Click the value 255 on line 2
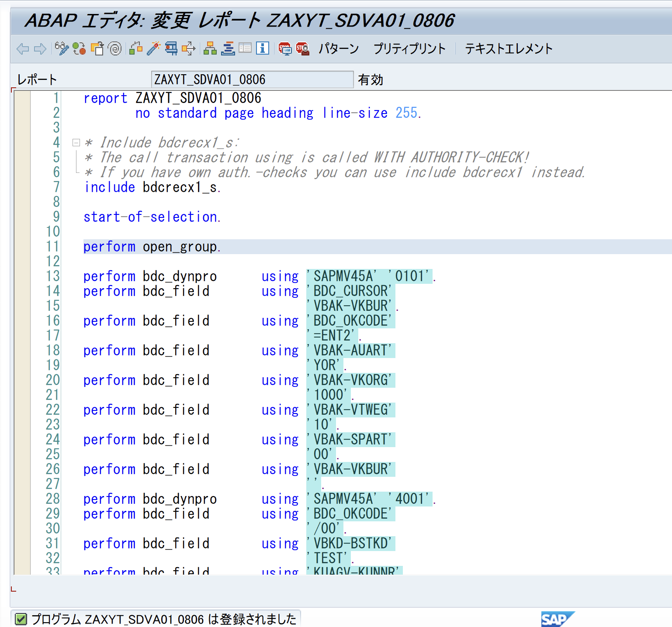This screenshot has height=627, width=672. coord(406,113)
